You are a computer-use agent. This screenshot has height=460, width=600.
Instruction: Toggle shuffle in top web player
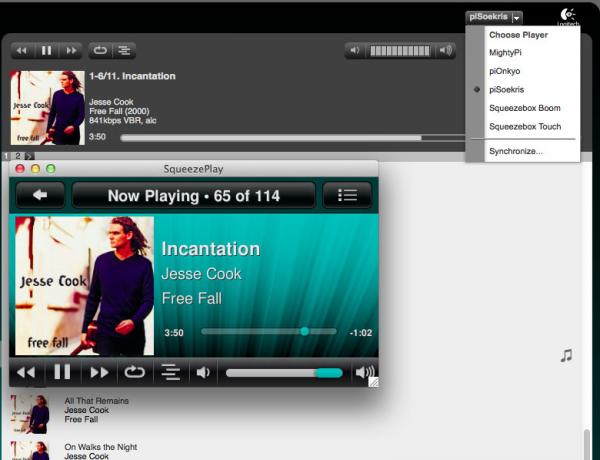(x=124, y=51)
